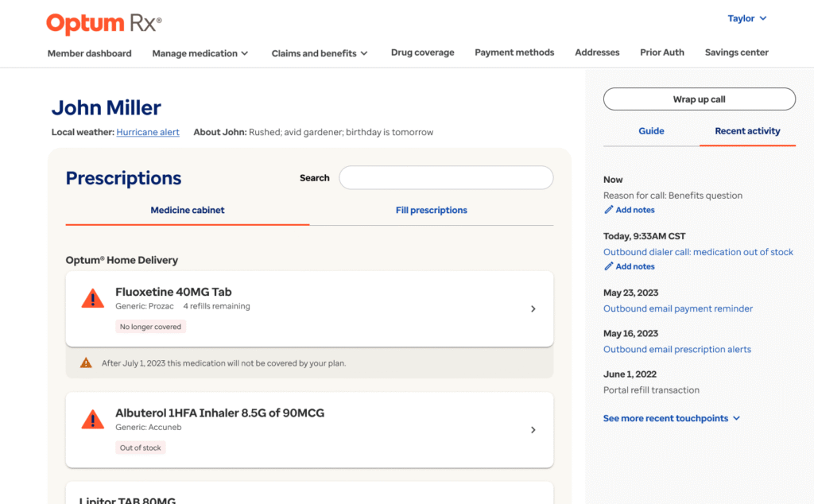This screenshot has height=504, width=814.
Task: Open the Taylor account dropdown
Action: 746,17
